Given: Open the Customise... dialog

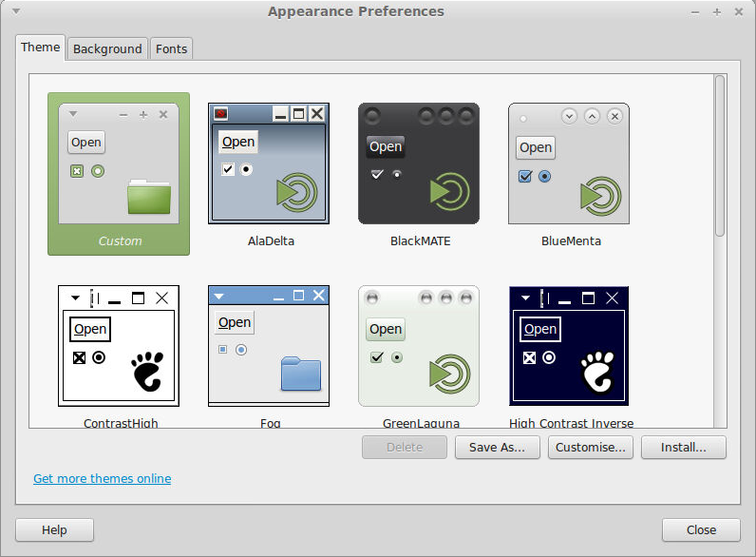Looking at the screenshot, I should [591, 448].
